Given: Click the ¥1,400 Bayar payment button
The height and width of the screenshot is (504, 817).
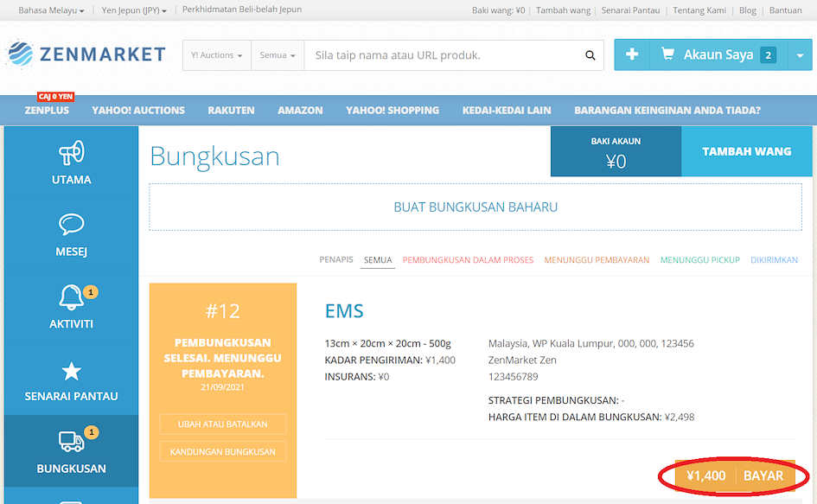Looking at the screenshot, I should 735,475.
